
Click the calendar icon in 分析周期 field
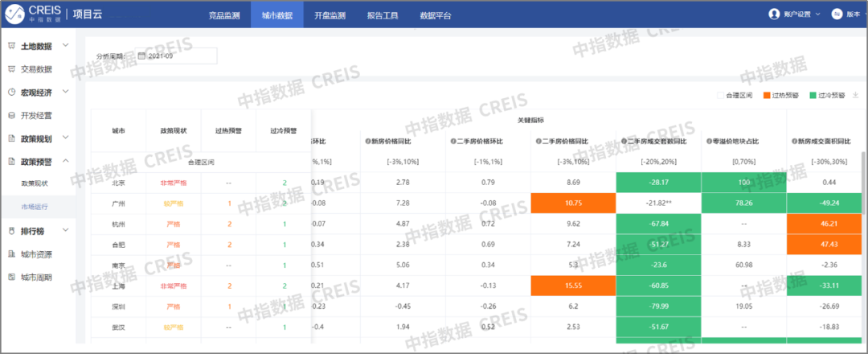tap(141, 56)
